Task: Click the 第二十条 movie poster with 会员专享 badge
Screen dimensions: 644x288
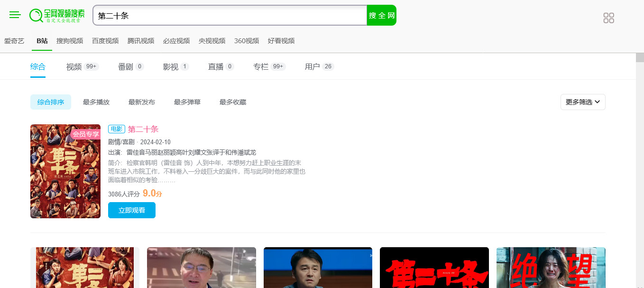Action: pos(65,171)
